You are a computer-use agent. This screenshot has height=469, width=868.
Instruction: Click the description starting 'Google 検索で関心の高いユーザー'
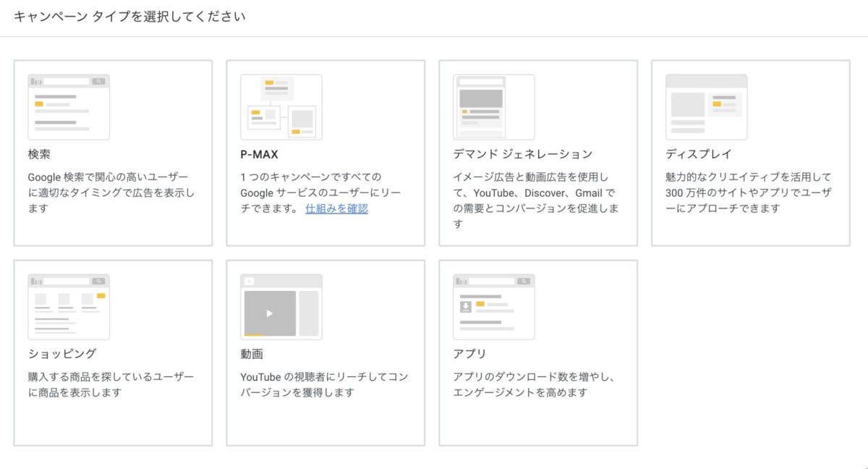111,193
